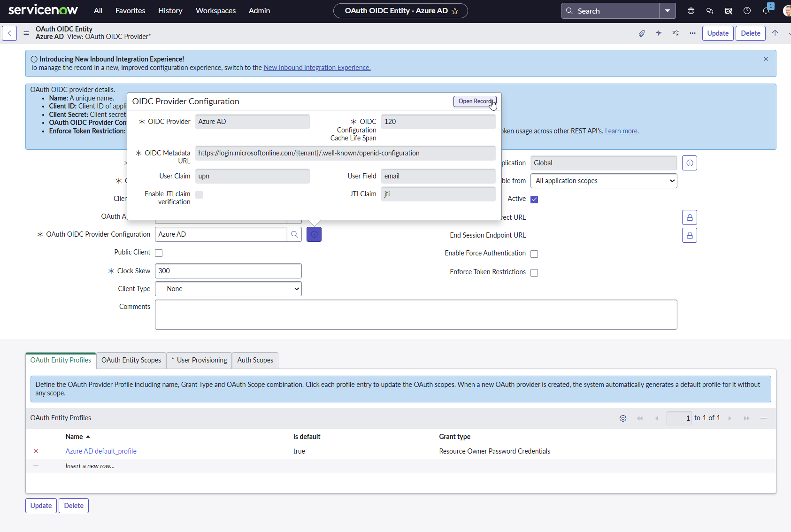This screenshot has width=791, height=532.
Task: Open the activity stream icon
Action: [x=659, y=33]
